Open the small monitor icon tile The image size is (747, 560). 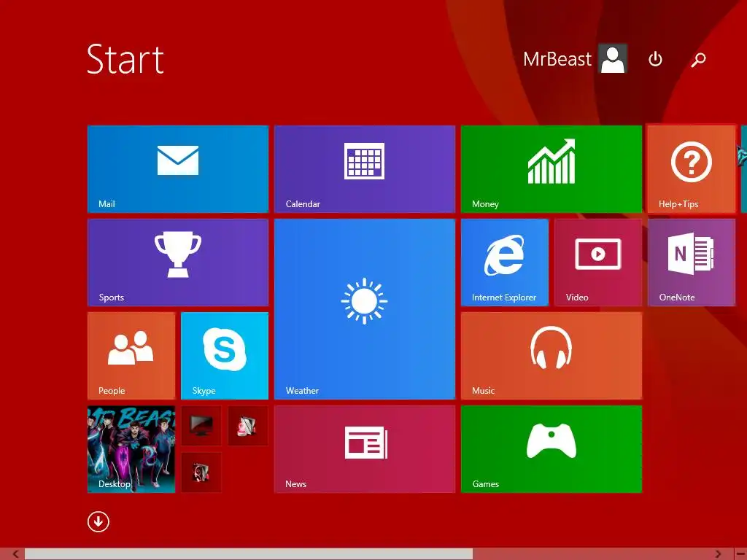pos(201,426)
